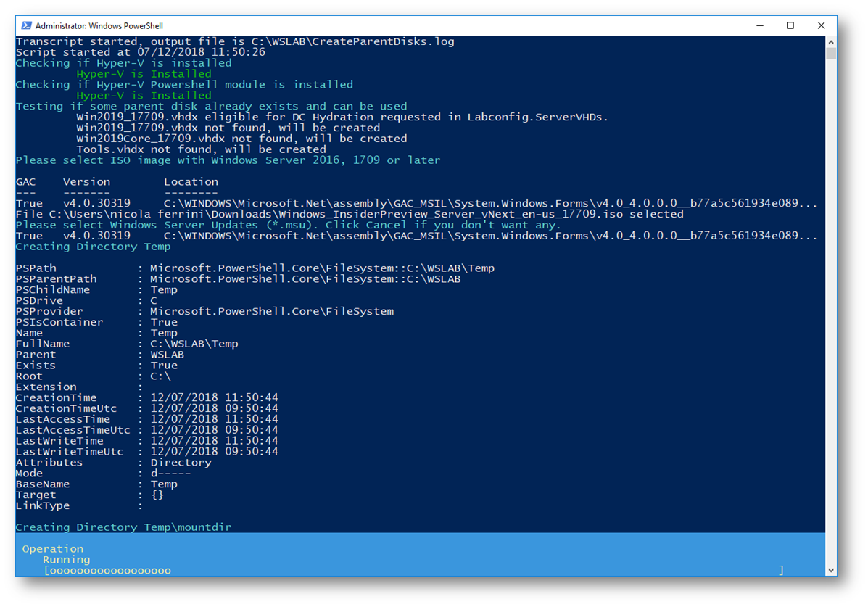The image size is (868, 607).
Task: Click 'Testing if some parent disk already exists' line
Action: (x=212, y=107)
